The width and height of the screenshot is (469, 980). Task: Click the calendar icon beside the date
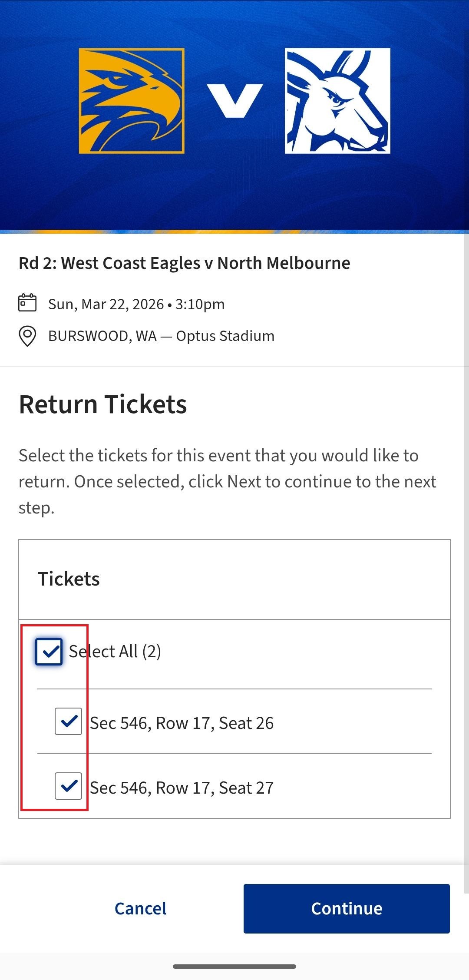[x=27, y=303]
